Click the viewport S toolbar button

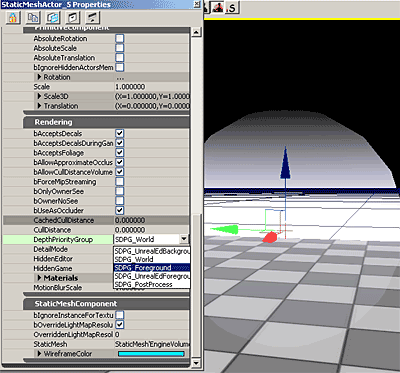232,7
